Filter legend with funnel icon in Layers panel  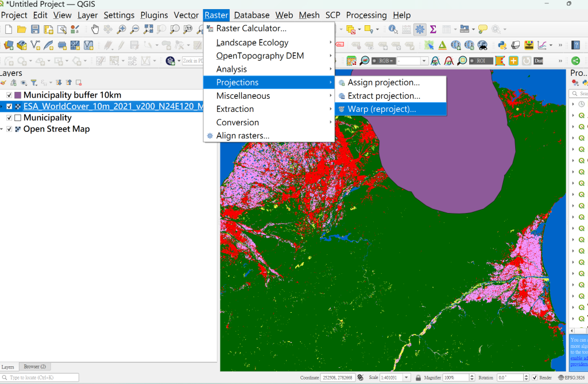coord(34,83)
